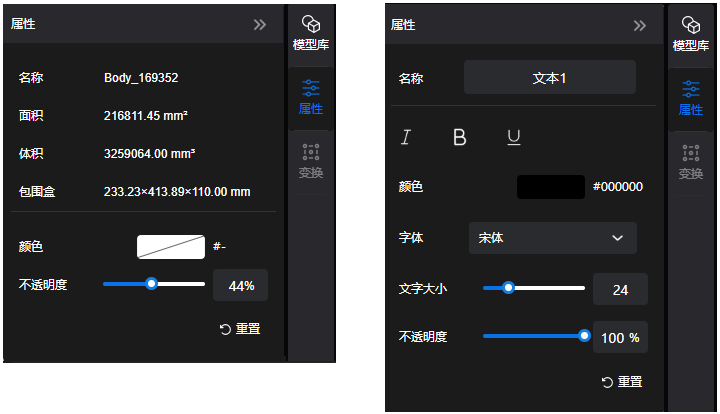Open the empty white color swatch of Body_169352
Image resolution: width=720 pixels, height=414 pixels.
pos(171,246)
